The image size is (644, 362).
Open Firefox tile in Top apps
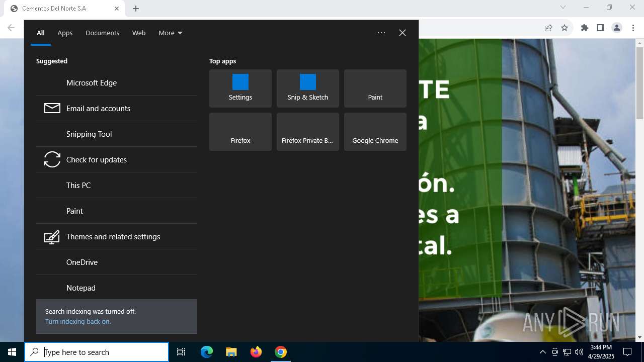(240, 132)
